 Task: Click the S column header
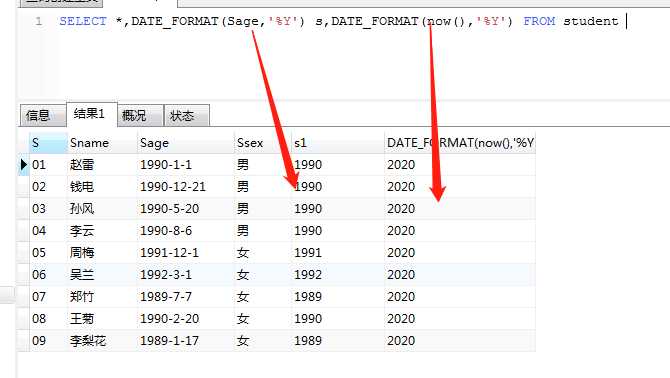coord(48,143)
